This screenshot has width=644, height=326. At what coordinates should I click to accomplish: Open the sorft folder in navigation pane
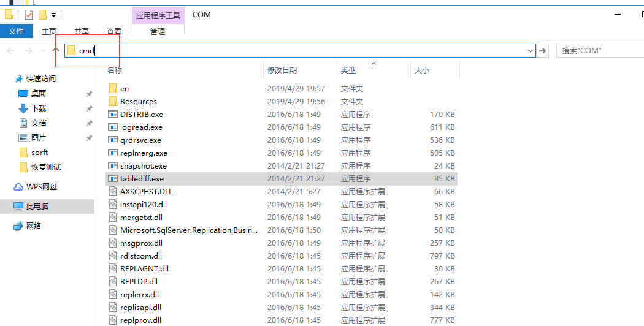39,153
